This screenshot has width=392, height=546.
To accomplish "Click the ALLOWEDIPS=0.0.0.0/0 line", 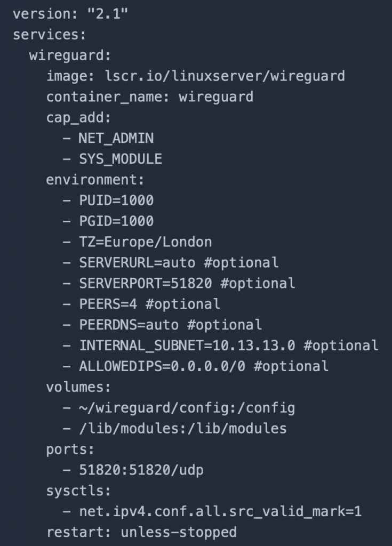I will 196,367.
